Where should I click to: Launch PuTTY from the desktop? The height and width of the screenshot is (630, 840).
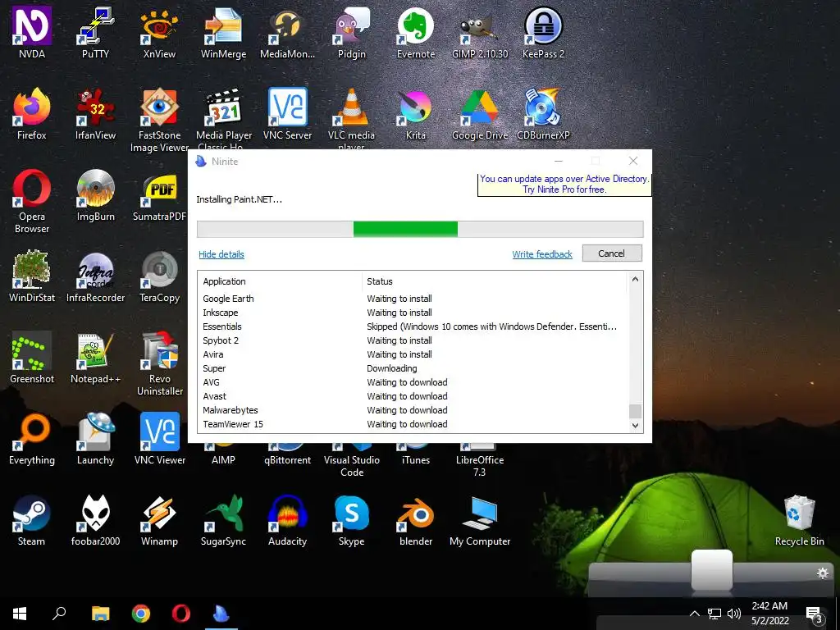point(95,32)
